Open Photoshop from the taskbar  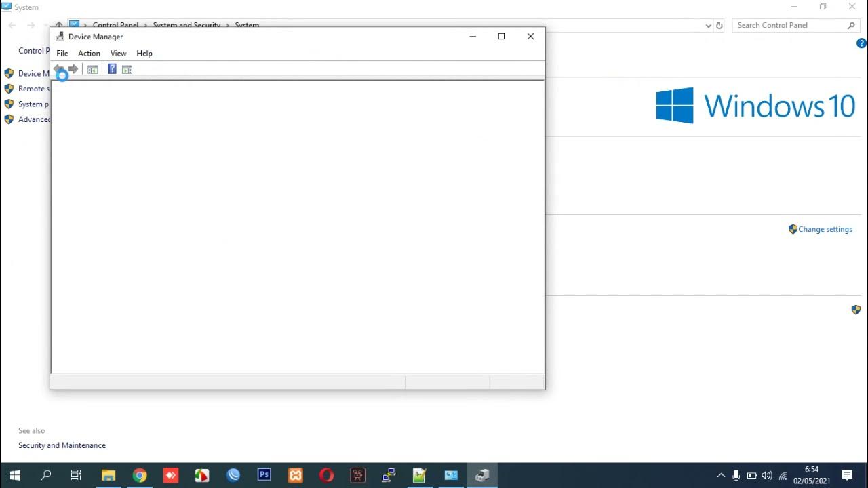click(x=264, y=475)
